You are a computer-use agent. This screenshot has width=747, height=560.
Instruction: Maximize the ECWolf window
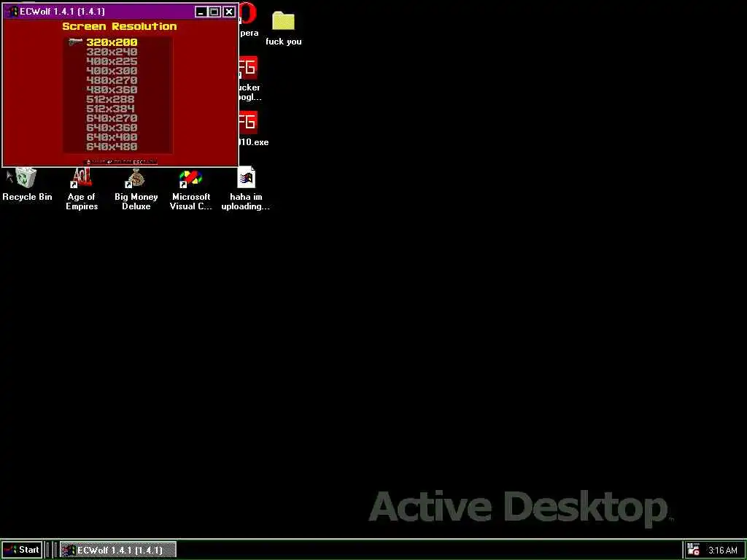tap(214, 12)
